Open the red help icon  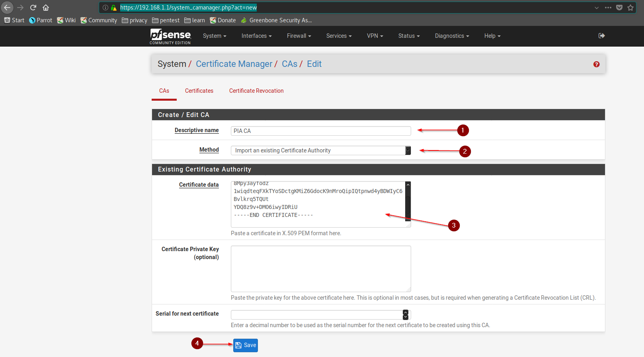(x=596, y=64)
